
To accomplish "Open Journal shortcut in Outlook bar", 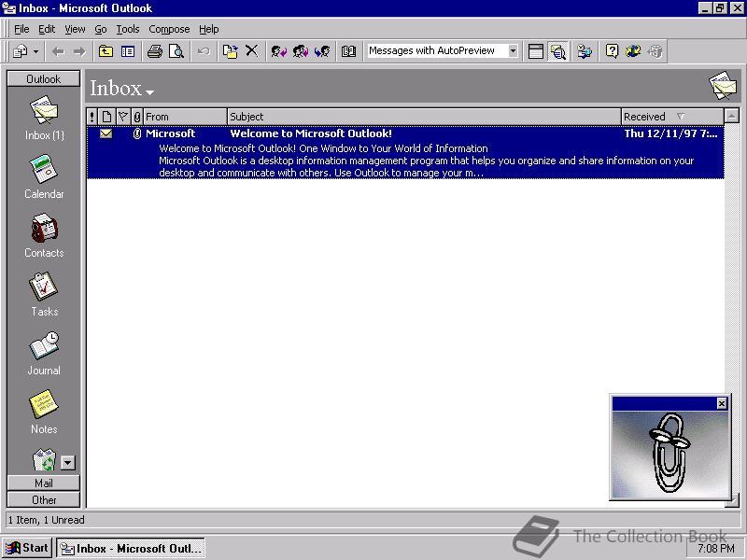I will tap(44, 354).
